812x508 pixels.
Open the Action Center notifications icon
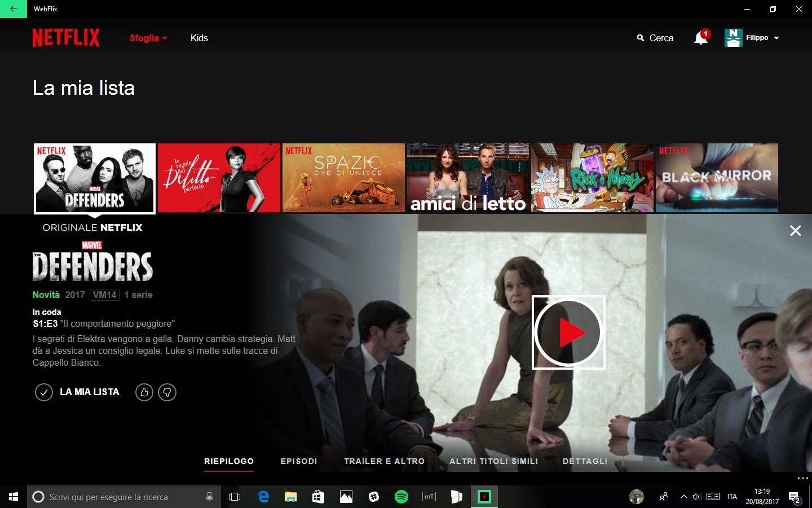pyautogui.click(x=795, y=497)
